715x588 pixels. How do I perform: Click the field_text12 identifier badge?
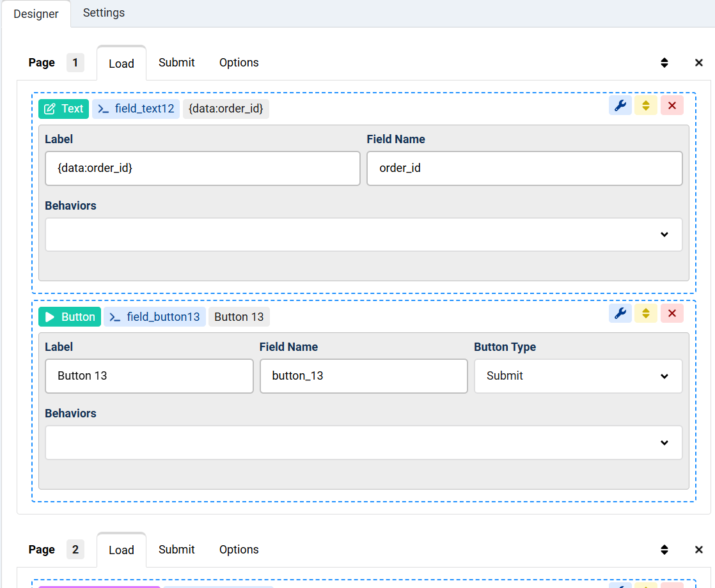pyautogui.click(x=136, y=109)
